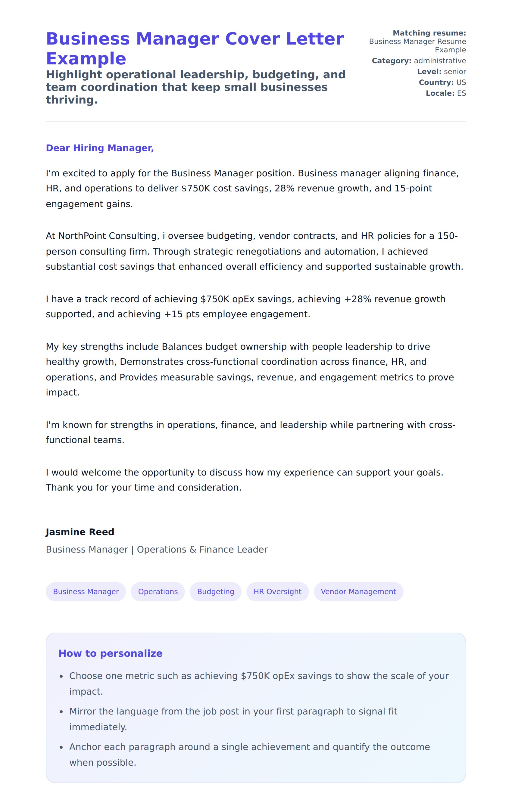Viewport: 512px width, 812px height.
Task: Click the Country US label
Action: tap(442, 82)
